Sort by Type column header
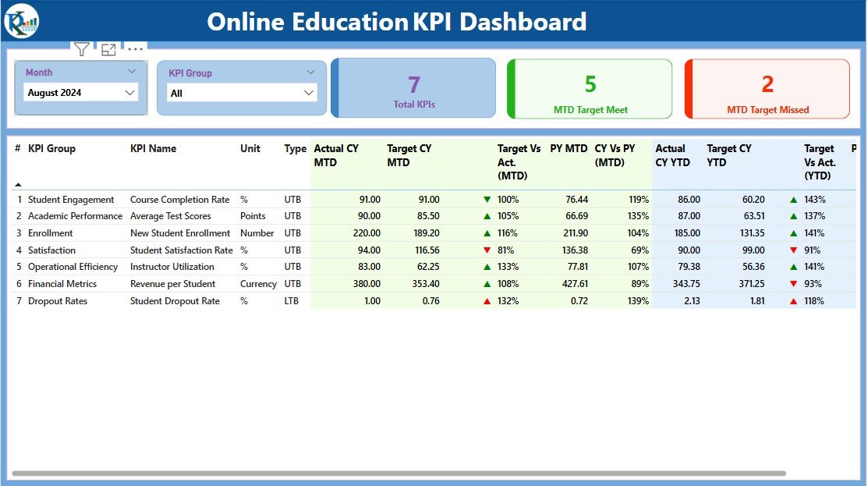868x486 pixels. 295,148
